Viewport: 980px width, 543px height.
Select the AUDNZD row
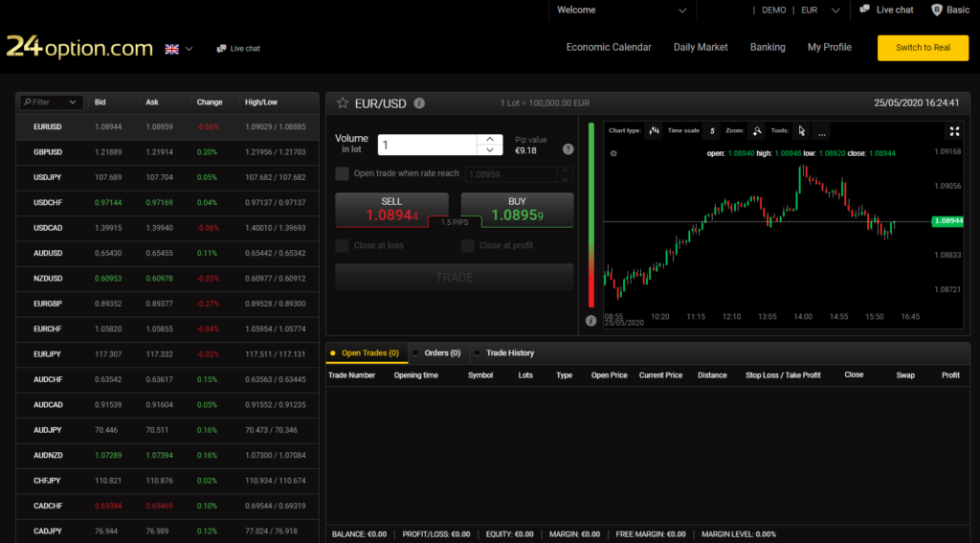tap(167, 455)
